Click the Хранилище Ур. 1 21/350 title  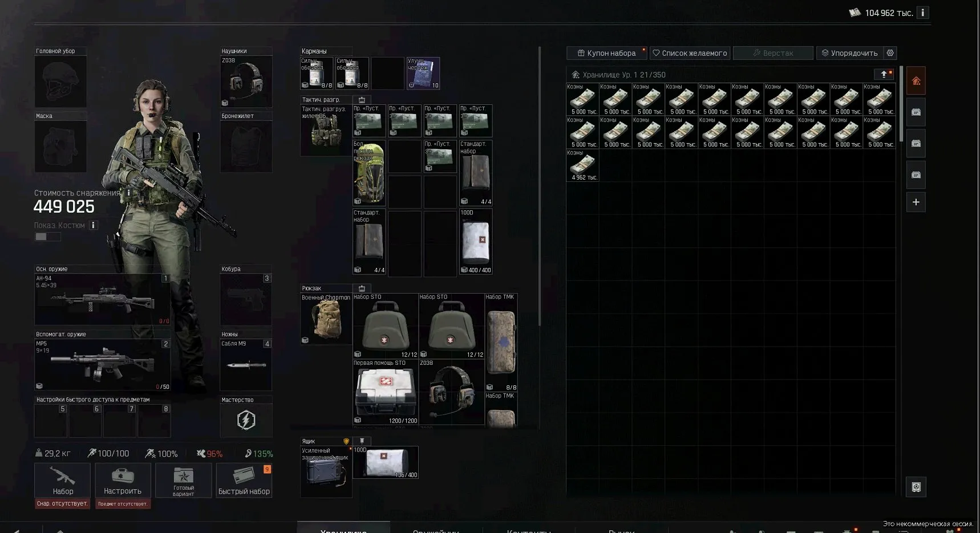click(x=623, y=75)
